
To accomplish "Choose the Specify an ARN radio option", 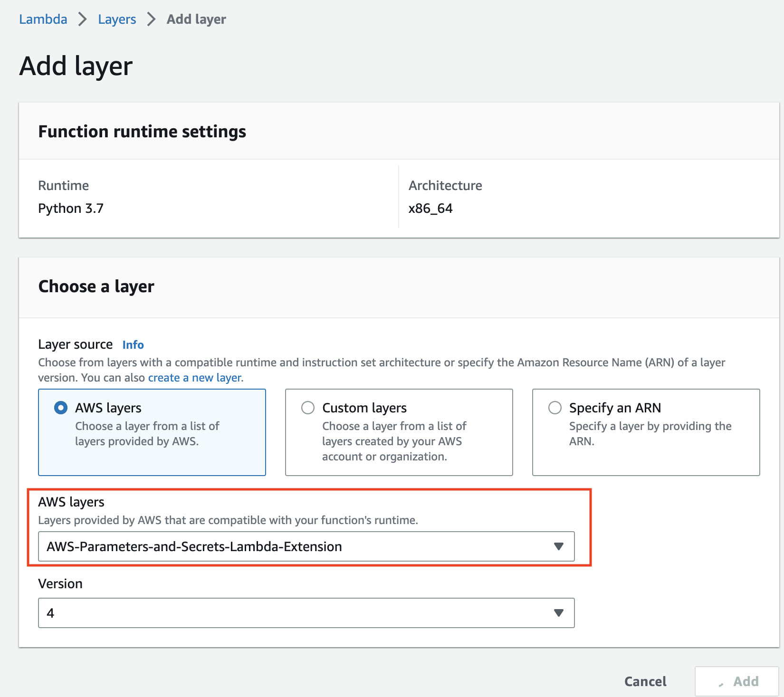I will pos(555,408).
